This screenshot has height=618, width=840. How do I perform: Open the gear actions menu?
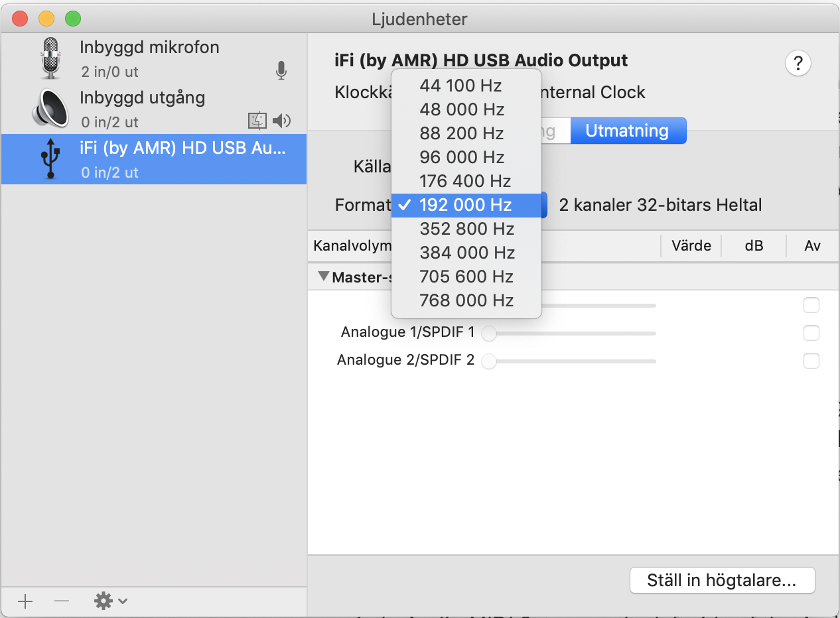click(x=110, y=601)
